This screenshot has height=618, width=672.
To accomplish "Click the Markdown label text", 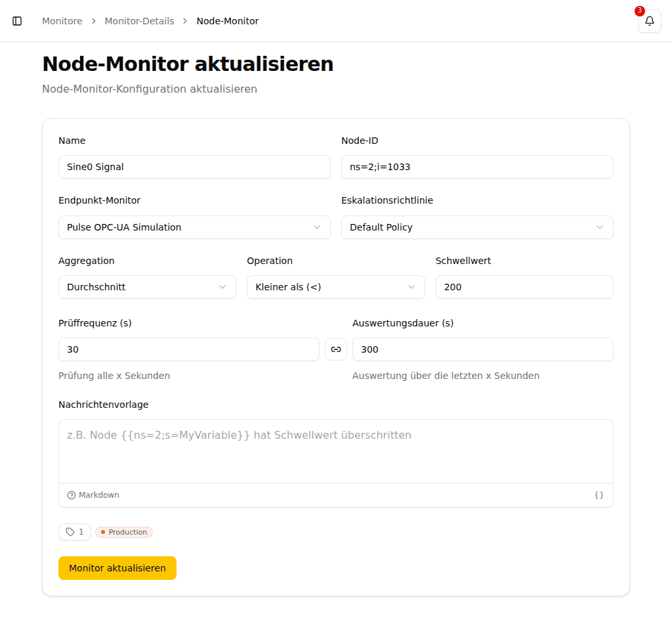I will point(99,495).
